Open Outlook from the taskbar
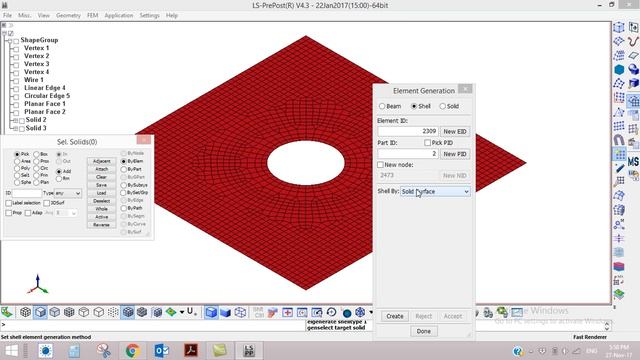Viewport: 640px width, 360px height. 161,351
